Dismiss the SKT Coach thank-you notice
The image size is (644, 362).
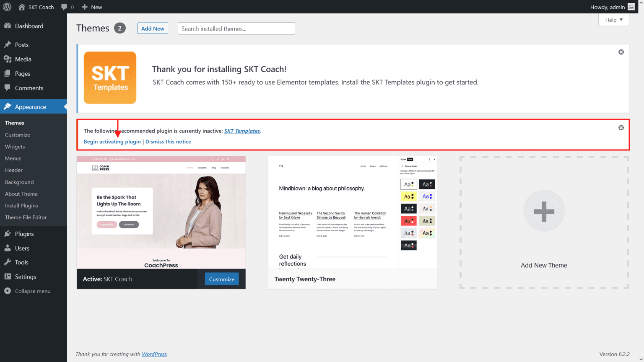(x=621, y=52)
